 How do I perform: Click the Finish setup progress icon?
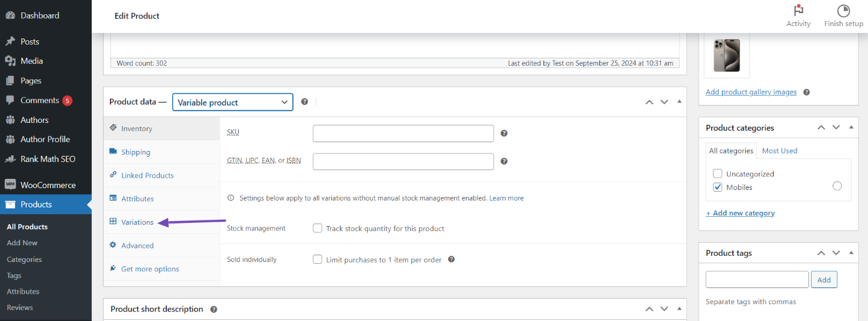coord(843,11)
